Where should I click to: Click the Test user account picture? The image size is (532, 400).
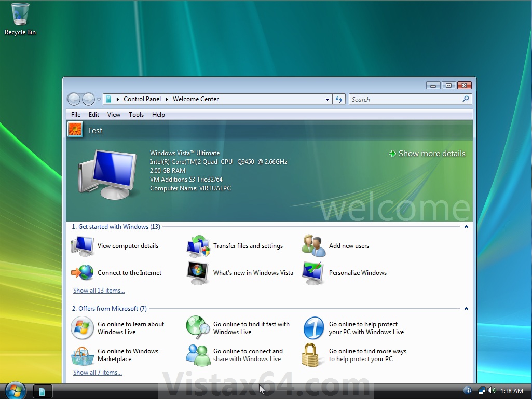(75, 130)
